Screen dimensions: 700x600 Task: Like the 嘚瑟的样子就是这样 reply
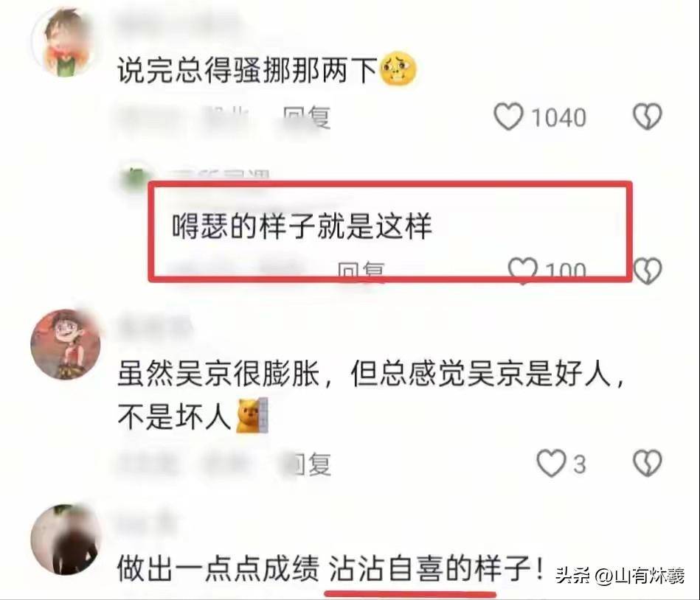tap(523, 271)
